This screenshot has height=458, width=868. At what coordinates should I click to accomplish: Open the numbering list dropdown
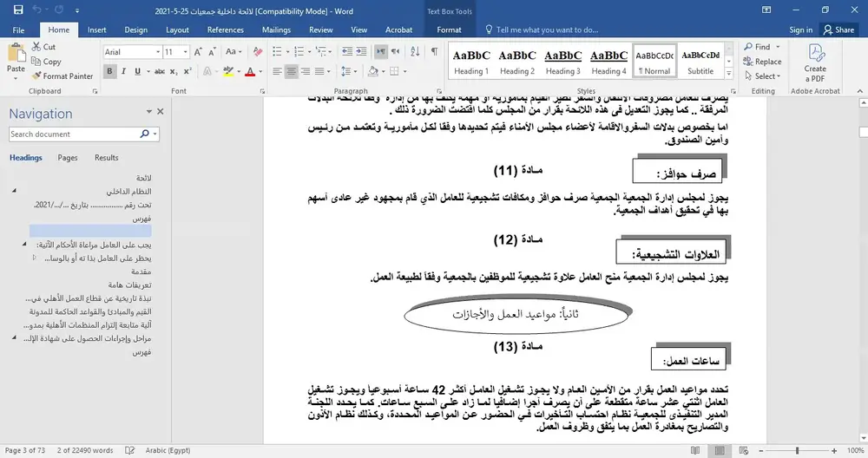[310, 52]
